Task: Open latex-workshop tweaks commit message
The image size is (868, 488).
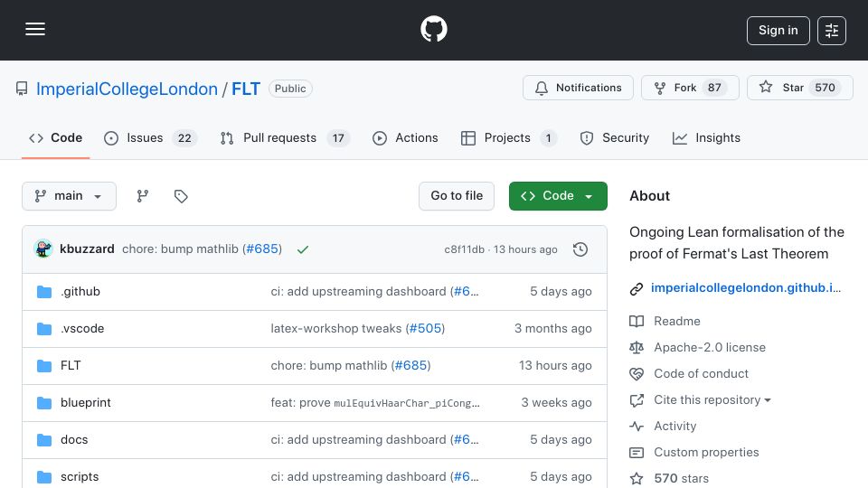Action: click(336, 329)
